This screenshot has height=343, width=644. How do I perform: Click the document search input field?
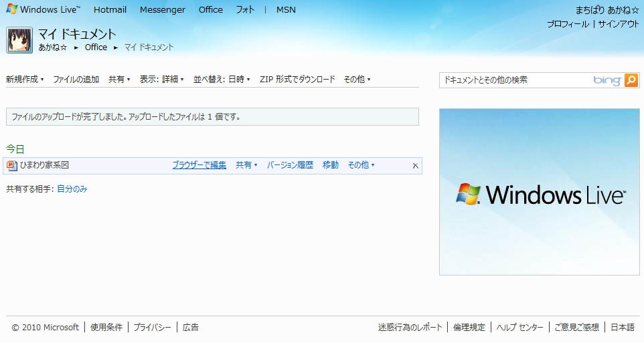[517, 80]
